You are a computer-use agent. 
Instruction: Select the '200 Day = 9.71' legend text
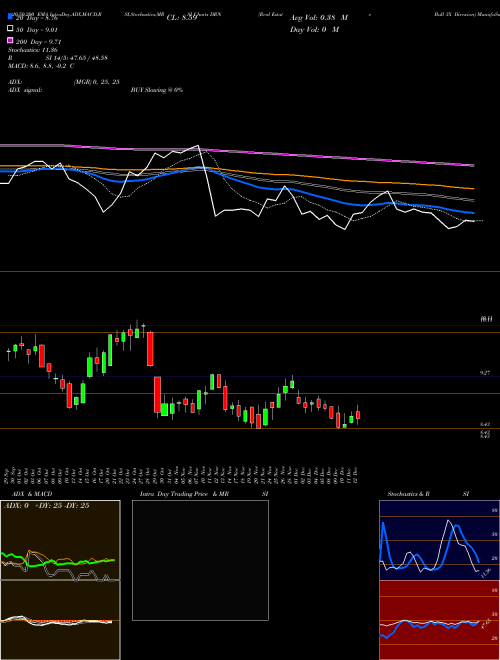click(39, 42)
